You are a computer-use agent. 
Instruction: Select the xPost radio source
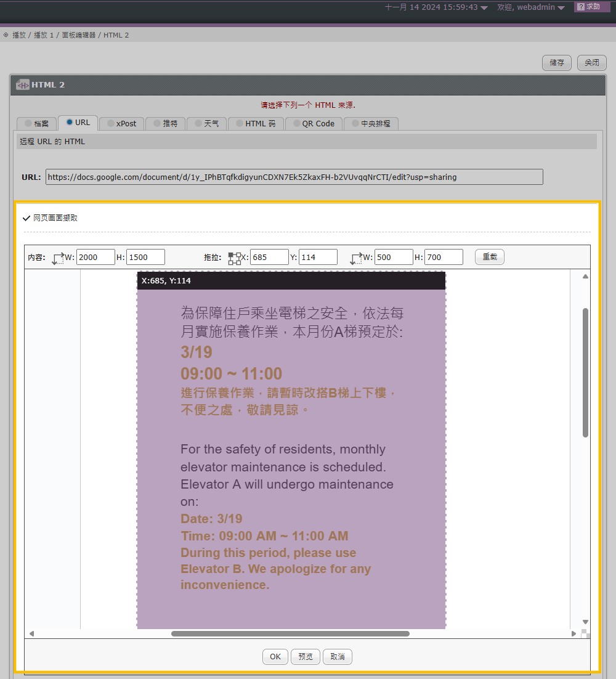coord(111,123)
